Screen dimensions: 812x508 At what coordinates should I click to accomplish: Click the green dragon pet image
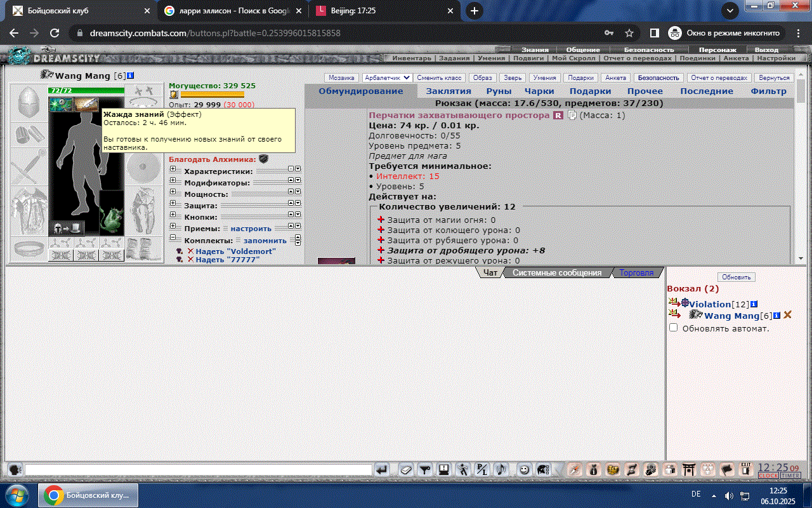[x=112, y=213]
